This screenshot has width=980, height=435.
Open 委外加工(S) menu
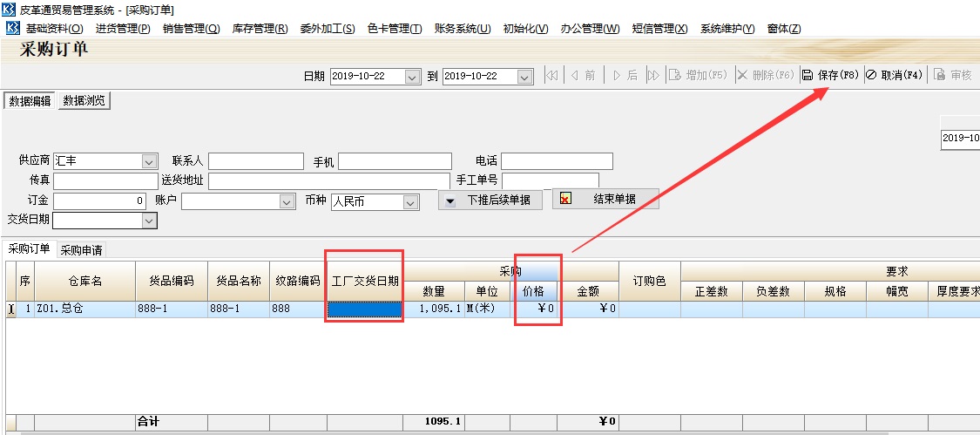tap(328, 29)
